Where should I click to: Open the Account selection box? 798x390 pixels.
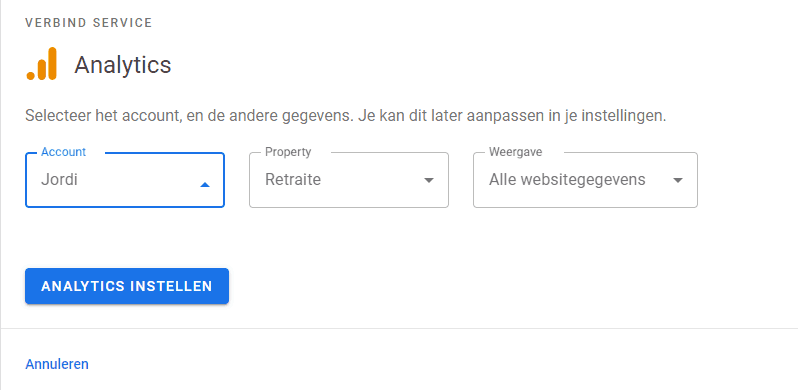[125, 180]
